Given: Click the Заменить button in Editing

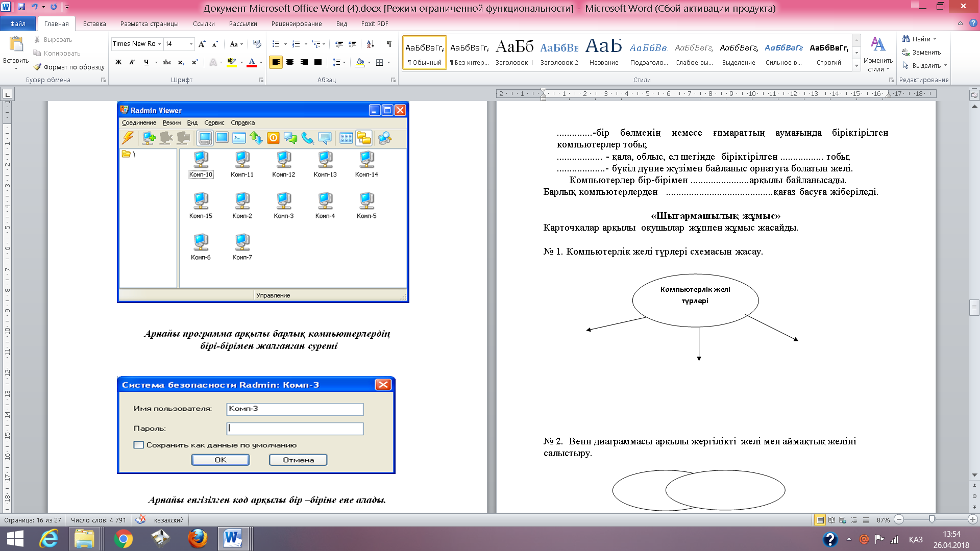Looking at the screenshot, I should click(x=921, y=52).
